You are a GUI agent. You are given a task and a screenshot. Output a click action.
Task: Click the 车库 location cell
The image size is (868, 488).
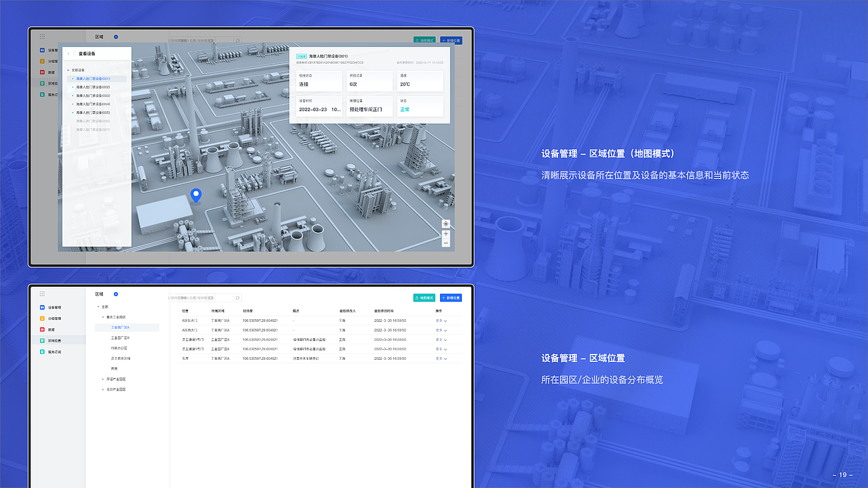[185, 358]
